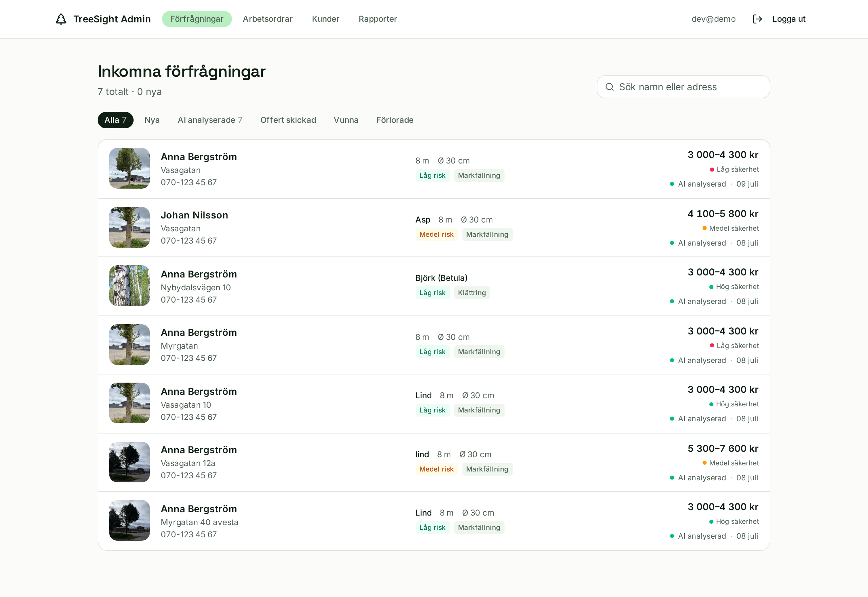This screenshot has width=868, height=597.
Task: Click the Myrgatan 40 avesta address
Action: (x=199, y=523)
